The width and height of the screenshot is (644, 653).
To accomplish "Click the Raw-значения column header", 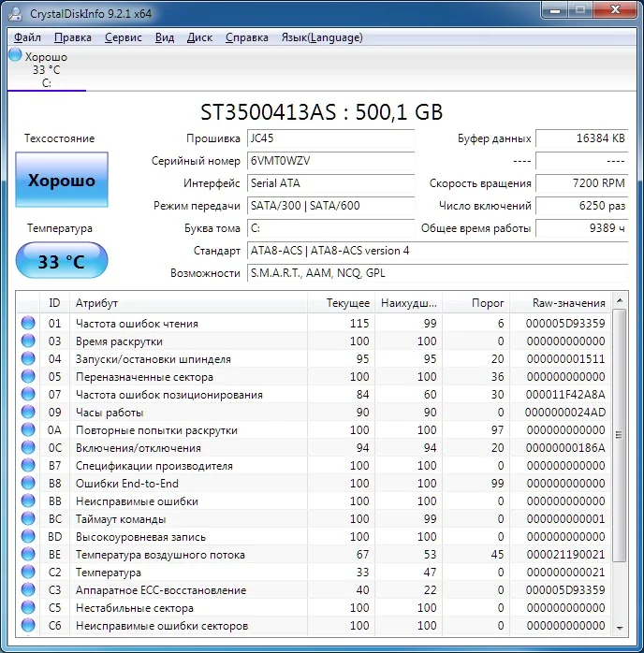I will tap(560, 303).
